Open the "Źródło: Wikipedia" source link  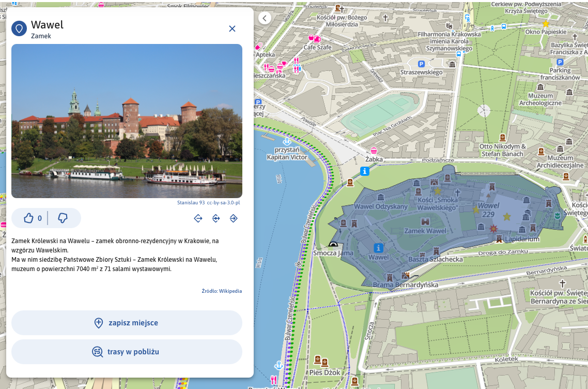222,291
